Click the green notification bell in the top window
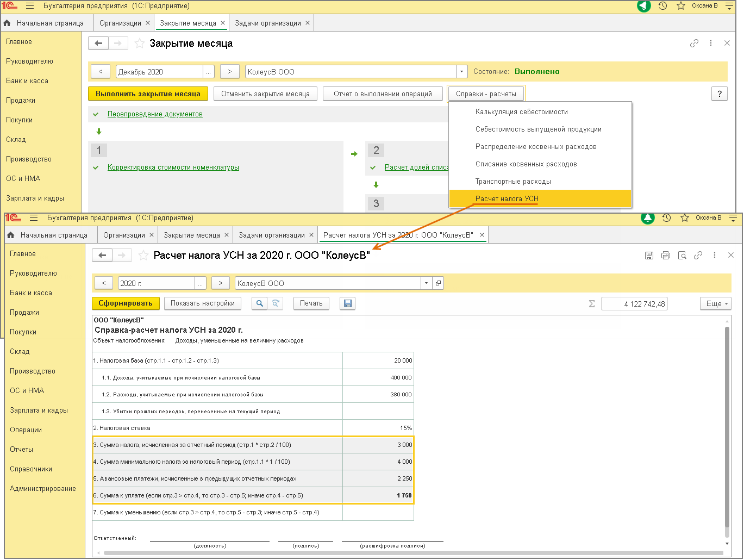The width and height of the screenshot is (744, 560). tap(644, 6)
